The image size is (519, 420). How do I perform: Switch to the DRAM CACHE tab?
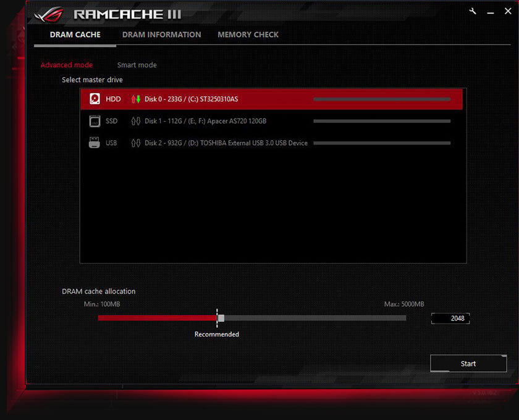tap(75, 35)
